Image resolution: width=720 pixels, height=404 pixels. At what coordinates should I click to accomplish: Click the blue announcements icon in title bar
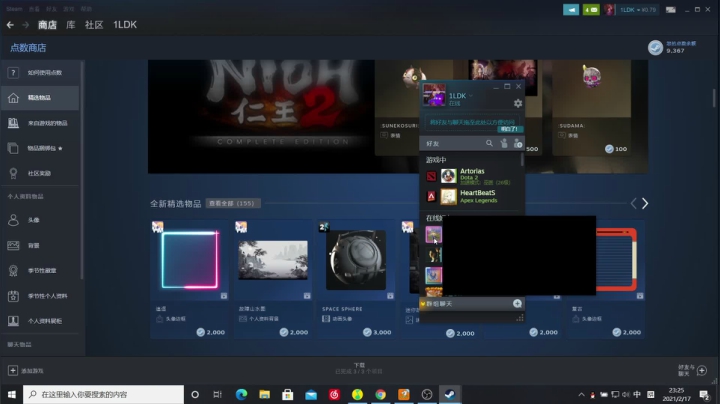pos(571,10)
